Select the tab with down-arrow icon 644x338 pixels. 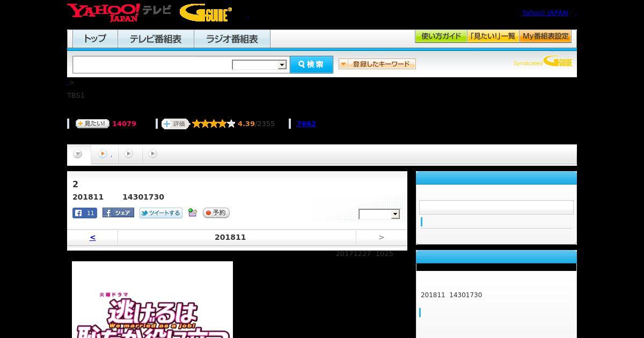point(78,155)
